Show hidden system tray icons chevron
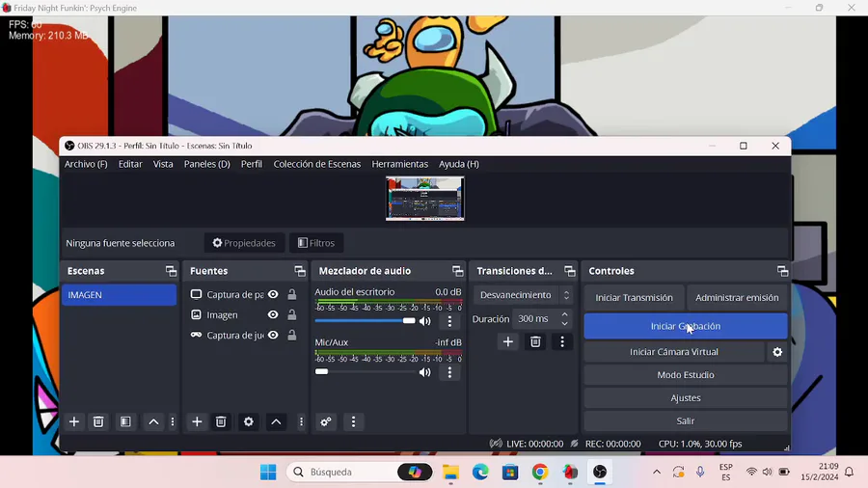 (x=657, y=472)
